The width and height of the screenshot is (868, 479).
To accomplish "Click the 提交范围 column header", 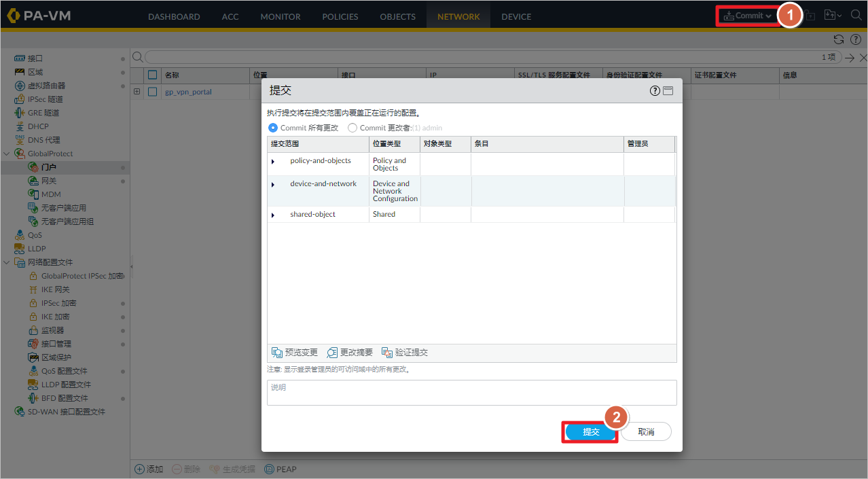I will click(x=318, y=144).
